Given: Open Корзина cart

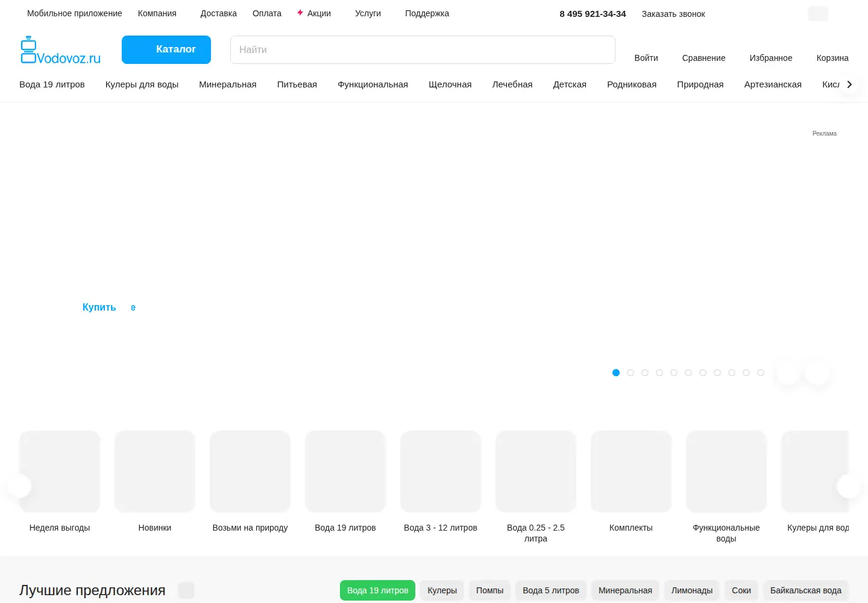Looking at the screenshot, I should pos(832,58).
